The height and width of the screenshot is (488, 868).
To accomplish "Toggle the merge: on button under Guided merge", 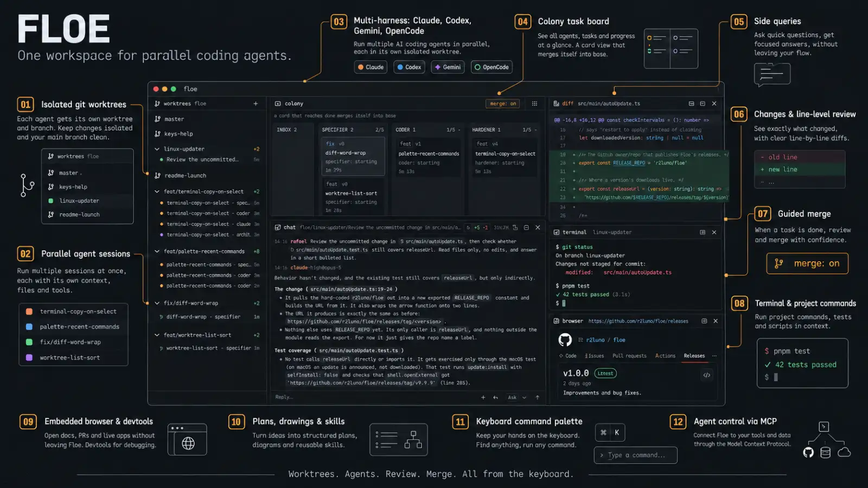I will point(807,264).
